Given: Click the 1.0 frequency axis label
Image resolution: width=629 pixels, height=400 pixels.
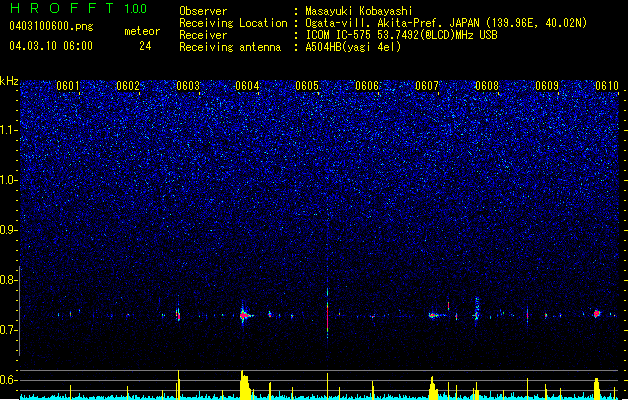Looking at the screenshot, I should coord(9,180).
